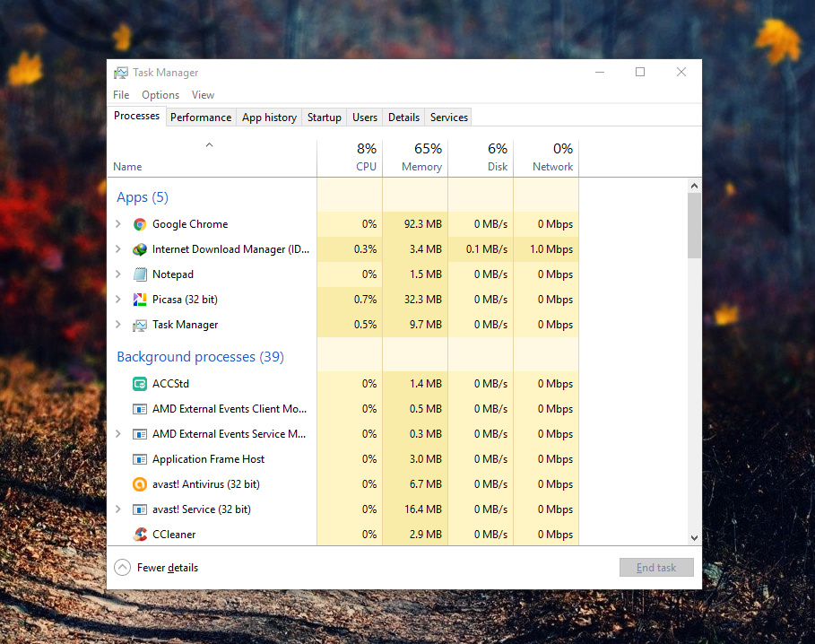Click the scrollbar up arrow
This screenshot has width=815, height=644.
(x=695, y=186)
